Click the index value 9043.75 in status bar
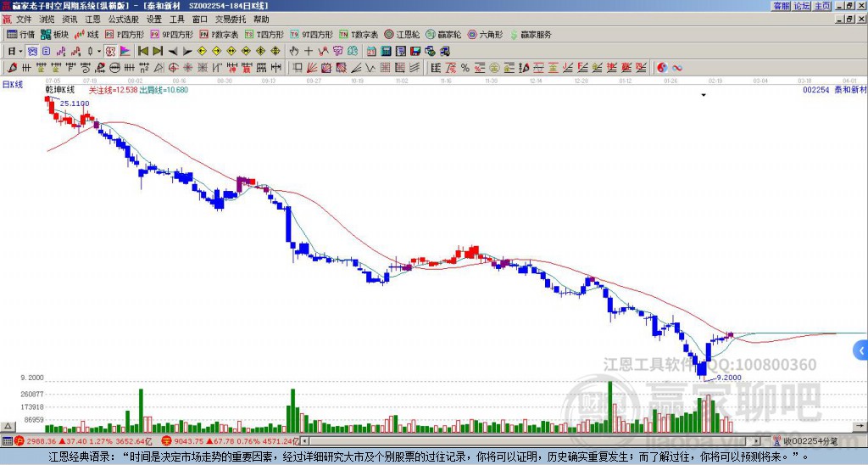Image resolution: width=868 pixels, height=465 pixels. click(189, 441)
